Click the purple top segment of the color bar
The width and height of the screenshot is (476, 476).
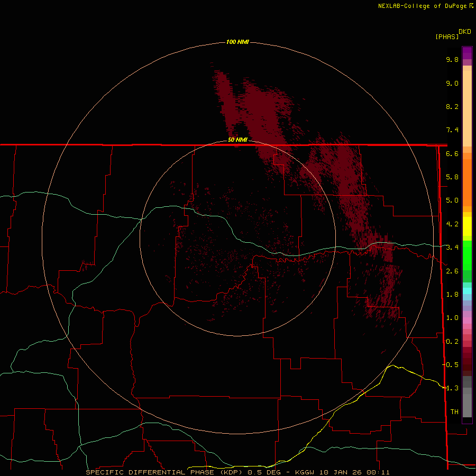pos(467,53)
